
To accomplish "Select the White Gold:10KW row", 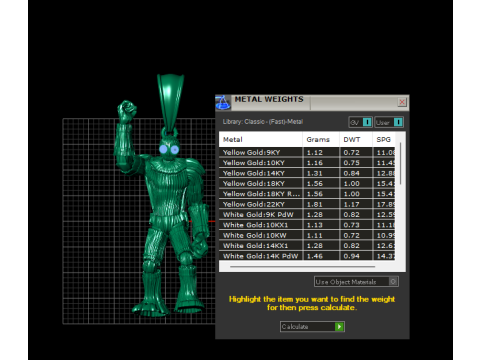I will [307, 235].
